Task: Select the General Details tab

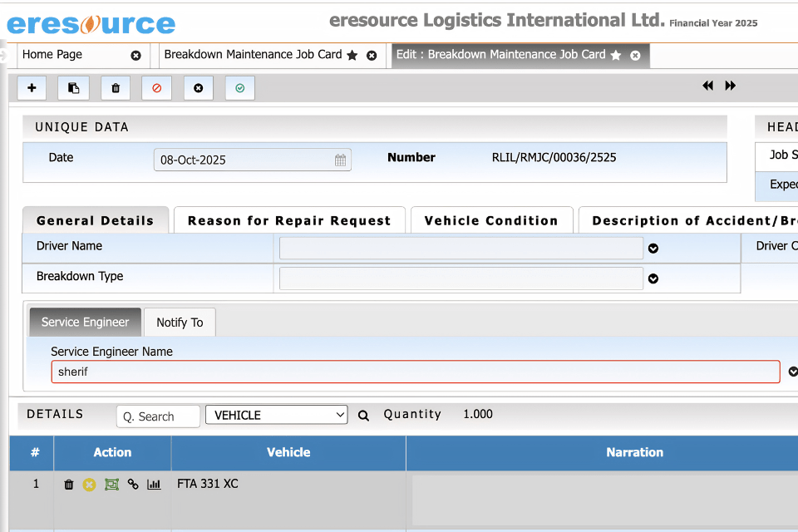Action: tap(95, 220)
